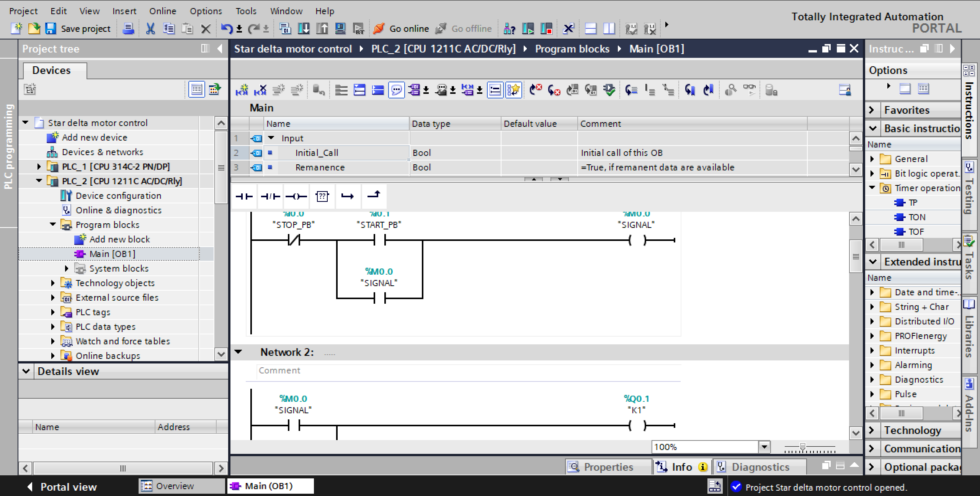Open the zoom level dropdown

(x=764, y=447)
